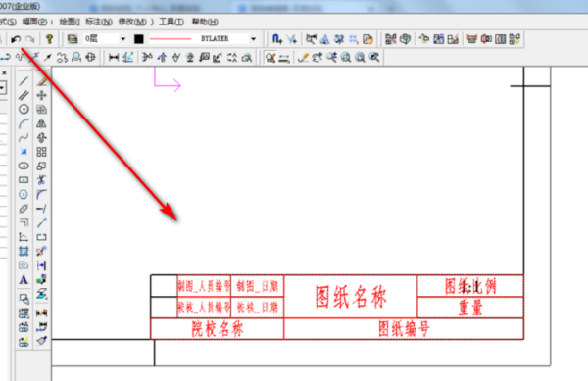Screen dimensions: 588x381
Task: Select the Center line tool
Action: coord(24,209)
